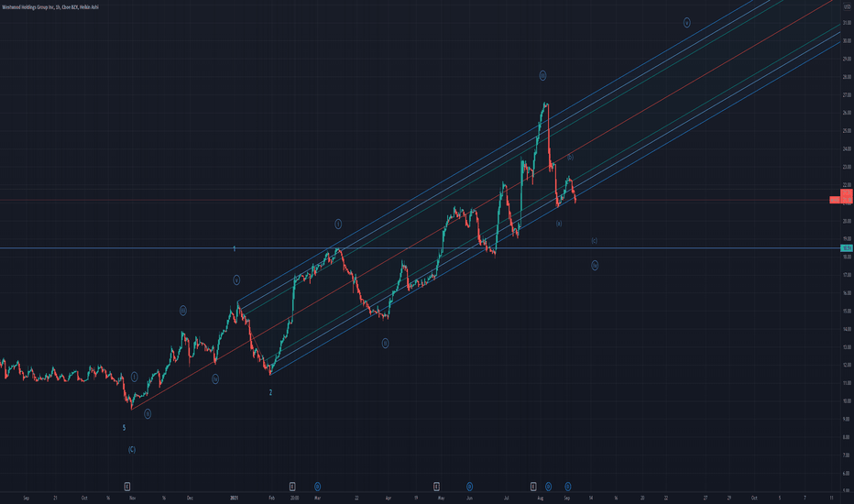
Task: Select the blue horizontal line at 18.5
Action: pos(420,248)
